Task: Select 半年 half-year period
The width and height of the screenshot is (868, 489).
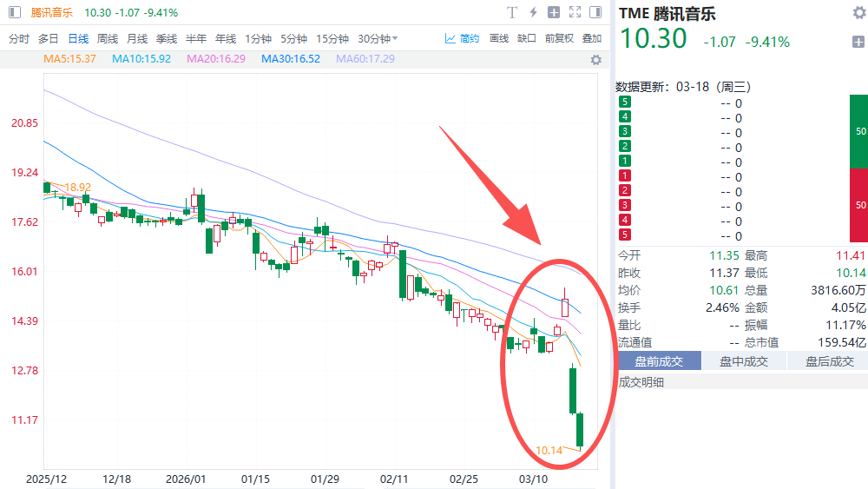Action: pyautogui.click(x=196, y=39)
